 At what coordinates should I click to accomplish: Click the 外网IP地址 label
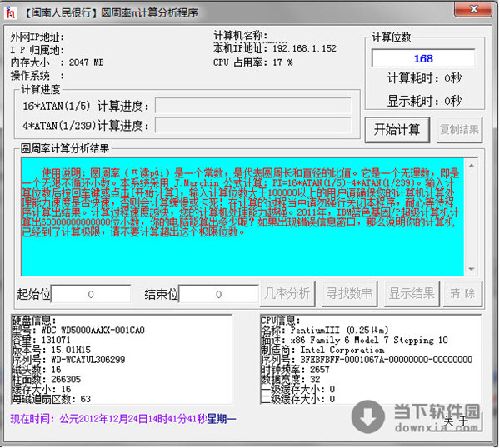37,37
